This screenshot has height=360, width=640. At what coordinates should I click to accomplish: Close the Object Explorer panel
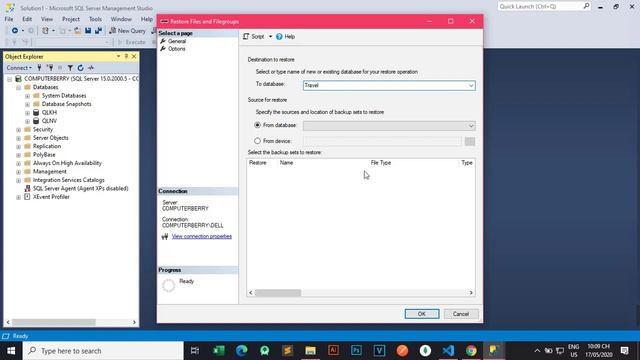(x=134, y=56)
